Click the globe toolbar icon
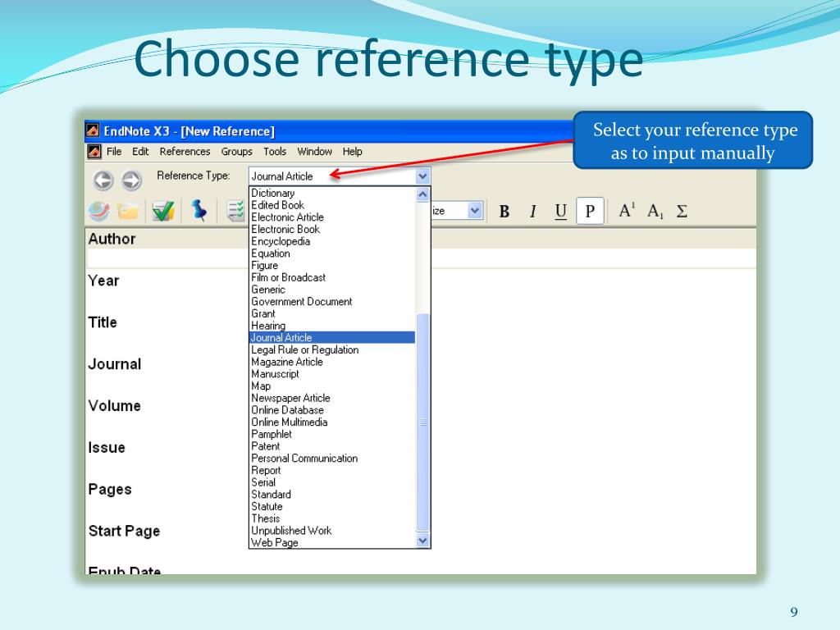Image resolution: width=840 pixels, height=630 pixels. 98,211
